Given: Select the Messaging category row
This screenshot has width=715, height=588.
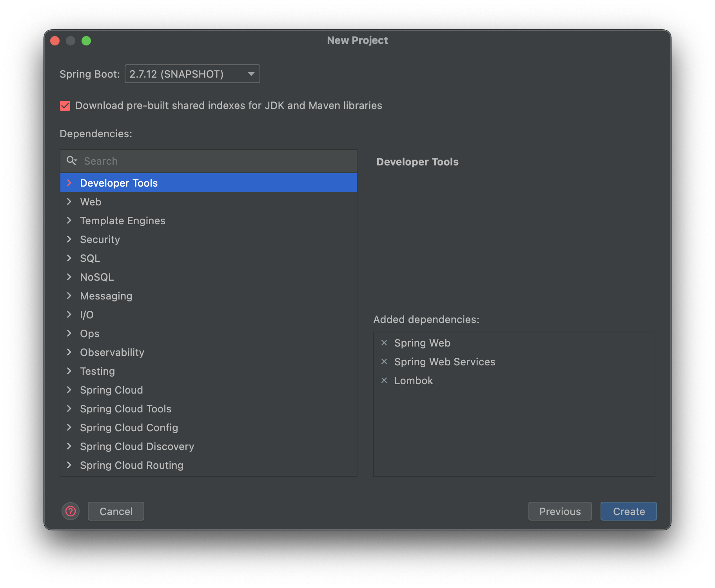Looking at the screenshot, I should click(x=209, y=296).
